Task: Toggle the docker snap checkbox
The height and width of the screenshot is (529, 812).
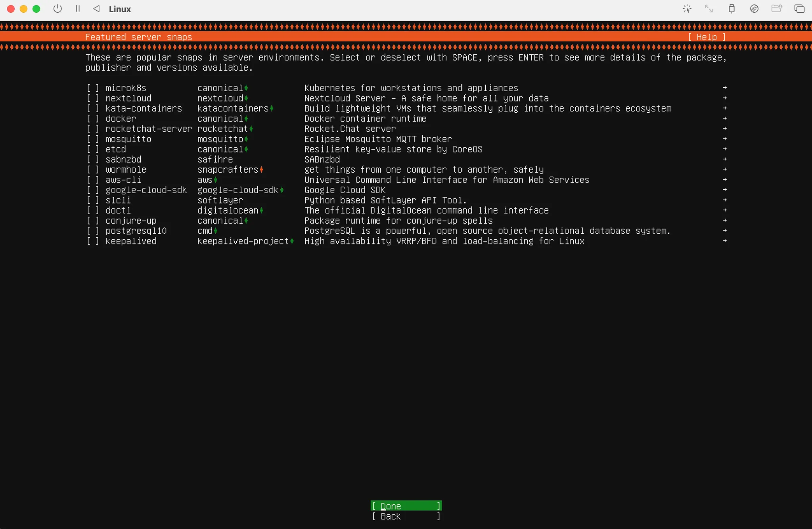Action: click(x=93, y=119)
